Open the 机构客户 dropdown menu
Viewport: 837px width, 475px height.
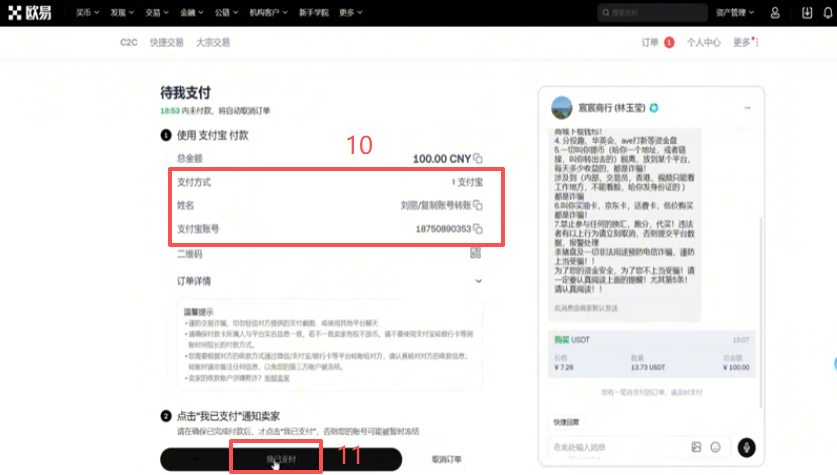click(269, 12)
